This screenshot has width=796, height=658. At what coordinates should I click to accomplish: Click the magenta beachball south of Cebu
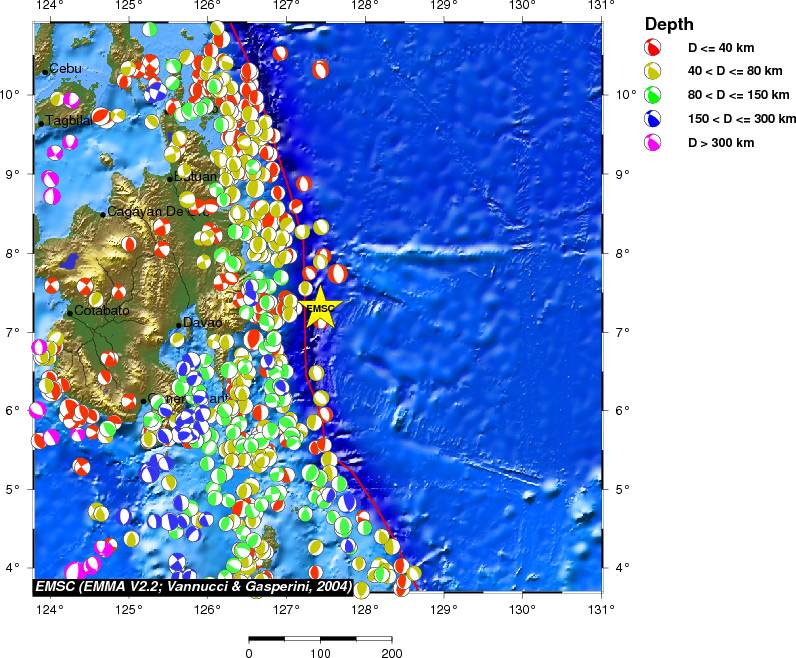(x=71, y=100)
